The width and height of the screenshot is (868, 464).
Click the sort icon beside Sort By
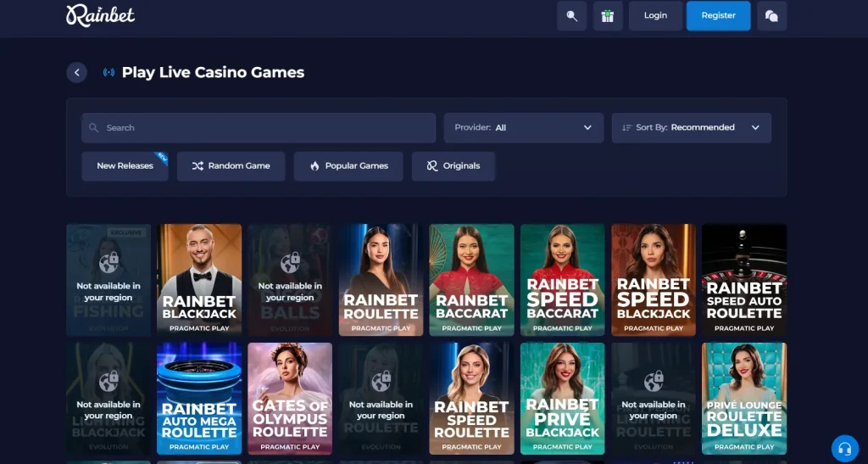pos(626,128)
